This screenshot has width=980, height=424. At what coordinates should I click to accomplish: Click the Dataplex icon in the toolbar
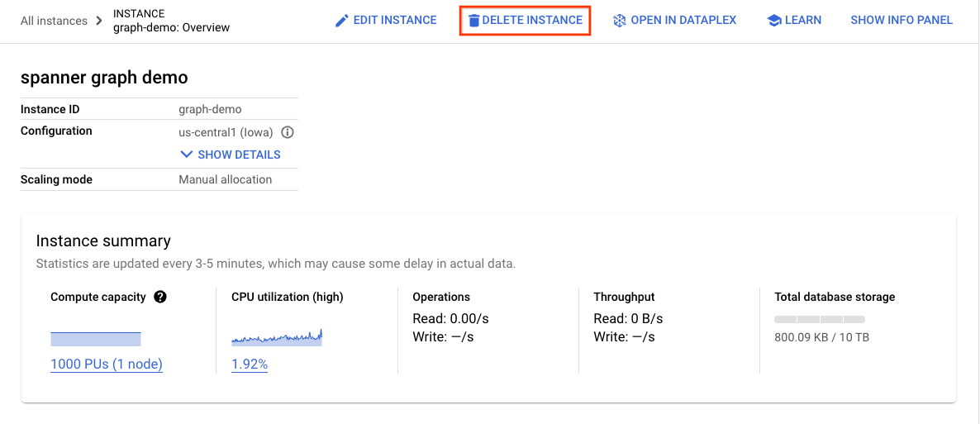620,21
